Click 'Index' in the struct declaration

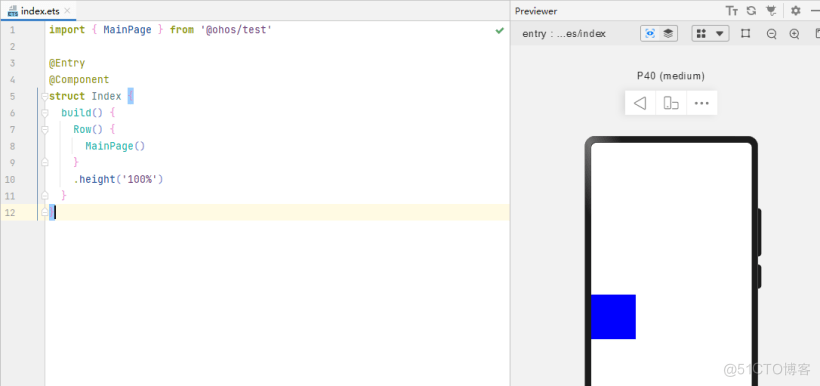point(106,96)
